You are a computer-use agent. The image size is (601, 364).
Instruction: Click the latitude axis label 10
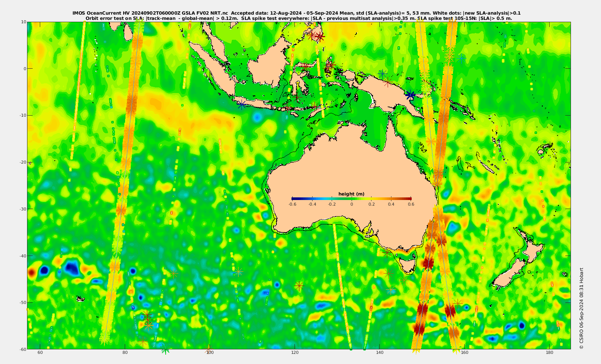coord(23,22)
